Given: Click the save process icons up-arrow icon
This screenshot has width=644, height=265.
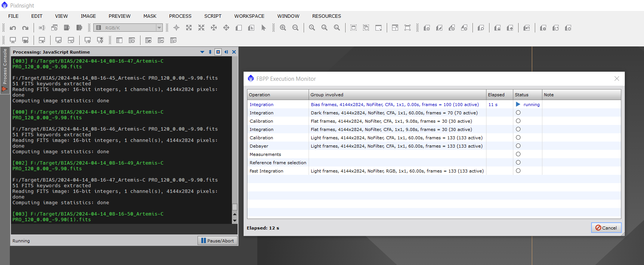Looking at the screenshot, I should click(510, 28).
